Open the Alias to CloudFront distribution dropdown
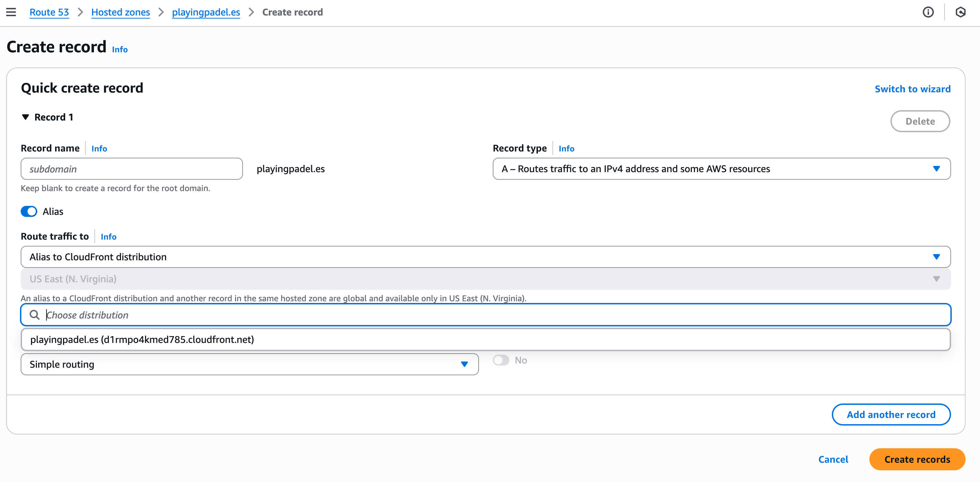The width and height of the screenshot is (980, 482). tap(486, 257)
